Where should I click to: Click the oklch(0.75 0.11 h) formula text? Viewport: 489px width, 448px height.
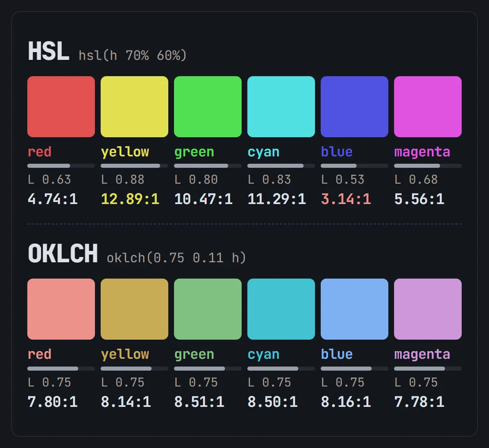click(x=176, y=257)
